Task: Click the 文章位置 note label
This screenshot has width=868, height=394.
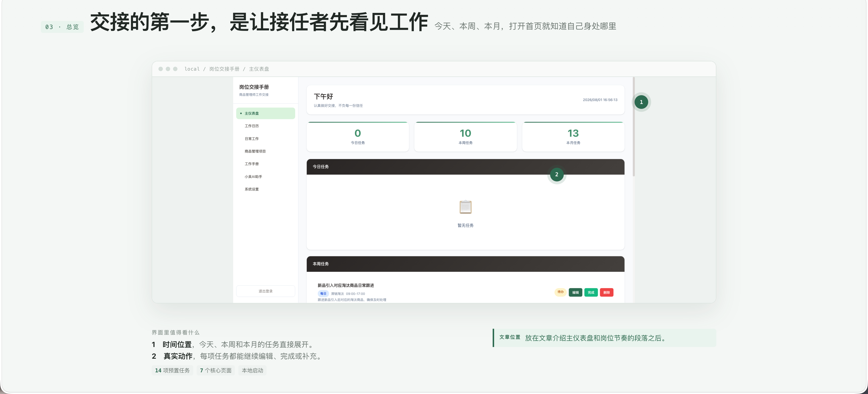Action: tap(509, 337)
